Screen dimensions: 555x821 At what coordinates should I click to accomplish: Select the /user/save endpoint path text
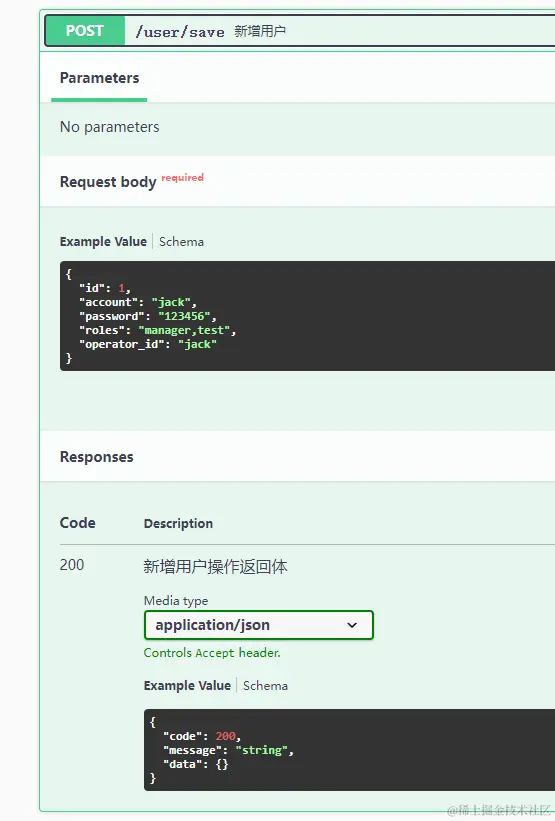[180, 32]
